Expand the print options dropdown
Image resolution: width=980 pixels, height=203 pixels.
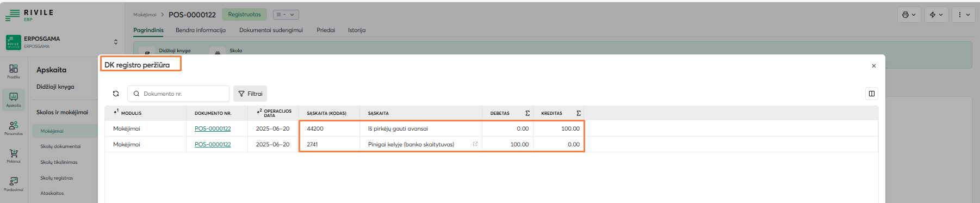coord(909,15)
